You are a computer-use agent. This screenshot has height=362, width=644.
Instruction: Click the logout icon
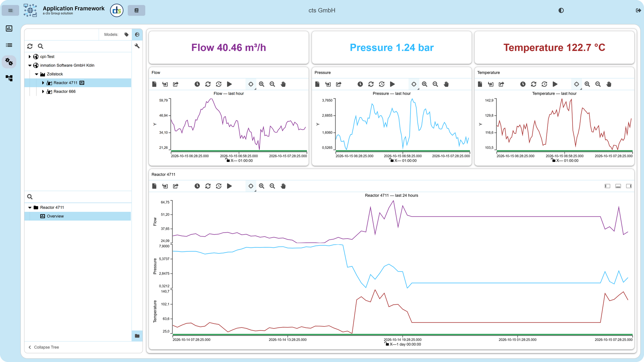tap(638, 10)
